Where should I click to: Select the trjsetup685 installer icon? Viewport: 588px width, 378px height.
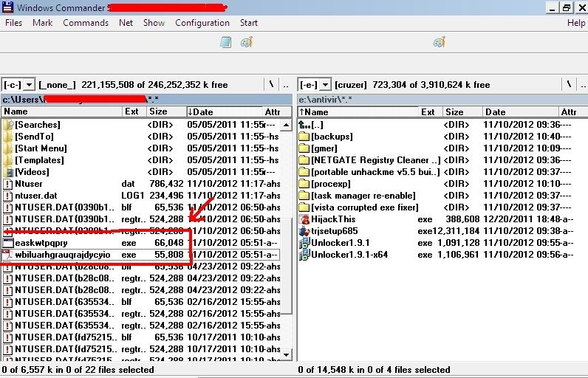[304, 231]
